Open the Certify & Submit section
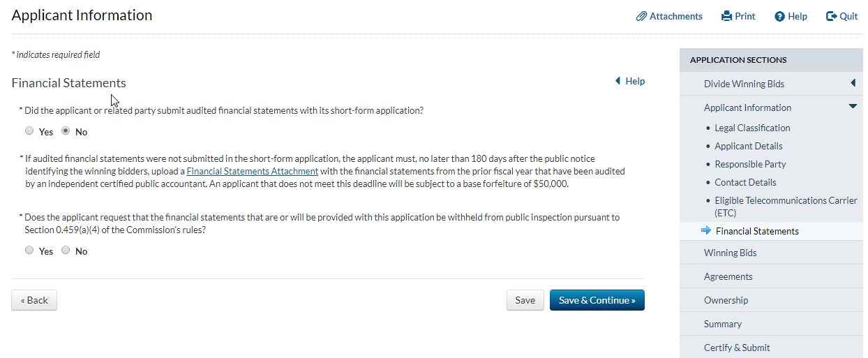This screenshot has width=868, height=358. [x=737, y=348]
